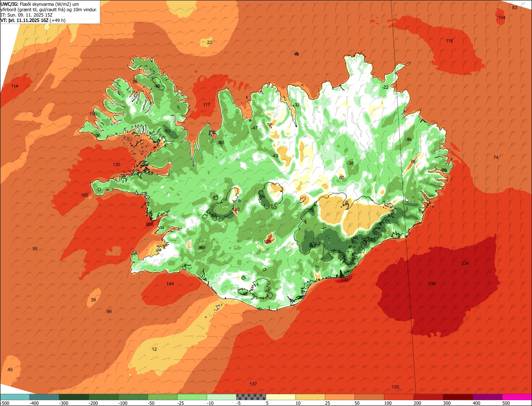Click the map value 106 in the Westfjords
Screen dimensions: 532x406
(x=93, y=113)
